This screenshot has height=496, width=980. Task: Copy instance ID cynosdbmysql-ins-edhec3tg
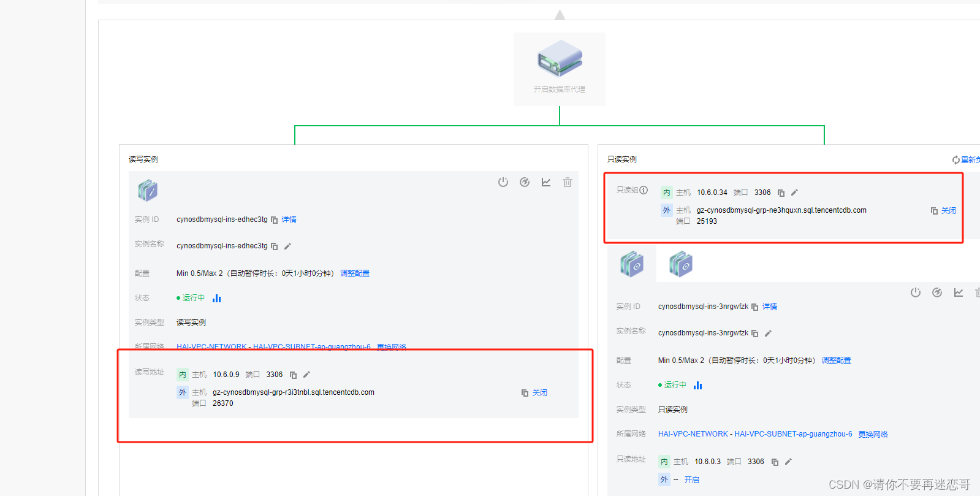point(275,220)
